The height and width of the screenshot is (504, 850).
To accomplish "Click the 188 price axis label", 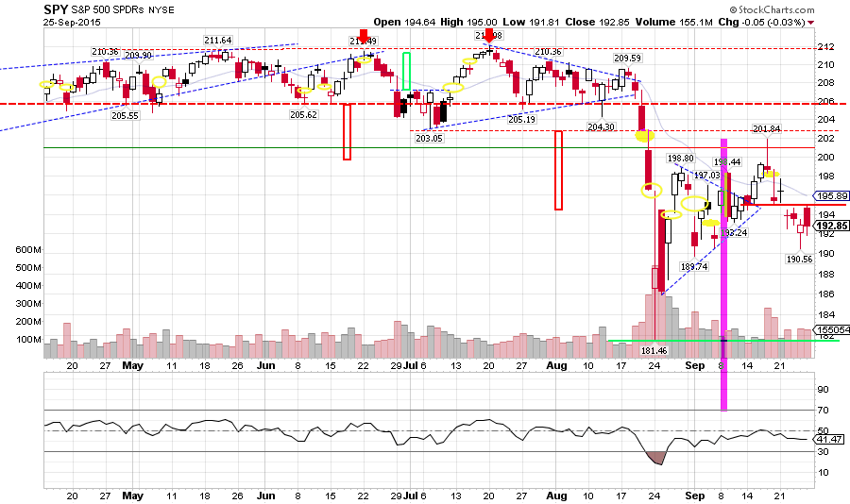I will click(826, 275).
